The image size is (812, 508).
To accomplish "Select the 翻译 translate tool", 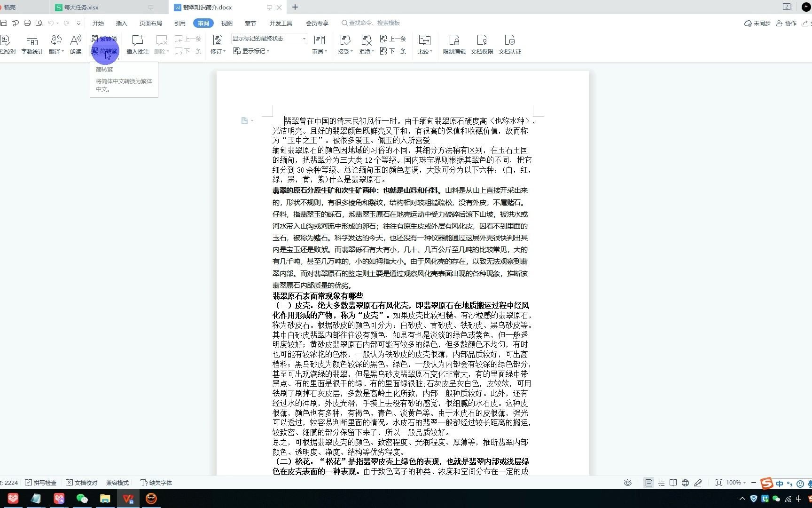I will tap(55, 45).
